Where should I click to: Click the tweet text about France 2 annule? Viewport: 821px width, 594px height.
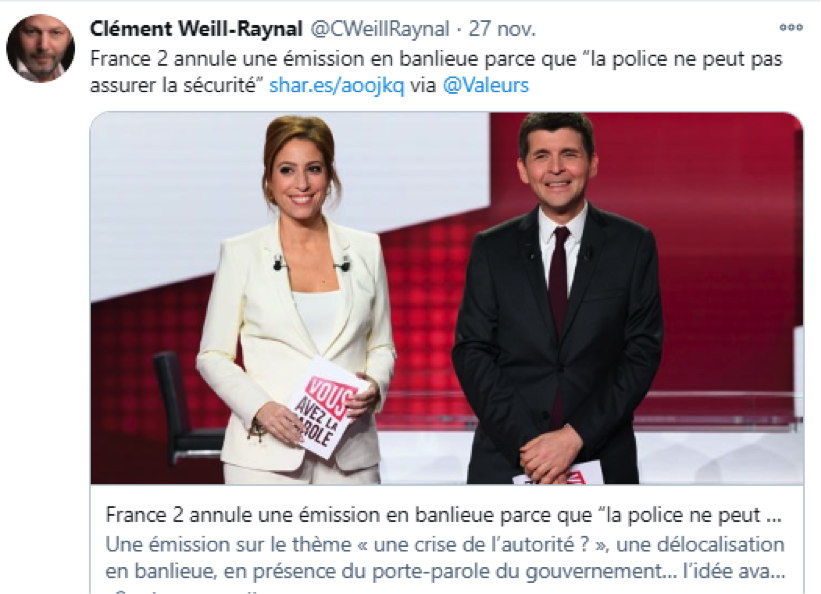(x=436, y=72)
